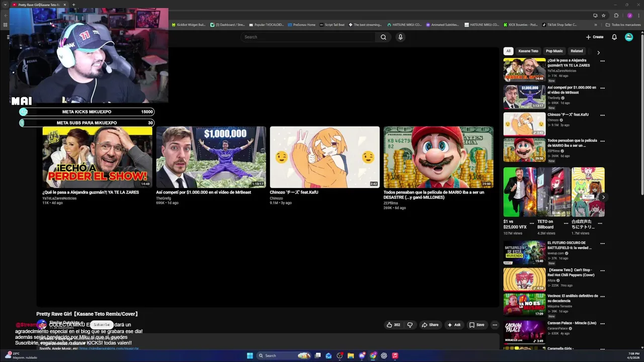
Task: Open TikTok Shop Seller bookmark
Action: 559,25
